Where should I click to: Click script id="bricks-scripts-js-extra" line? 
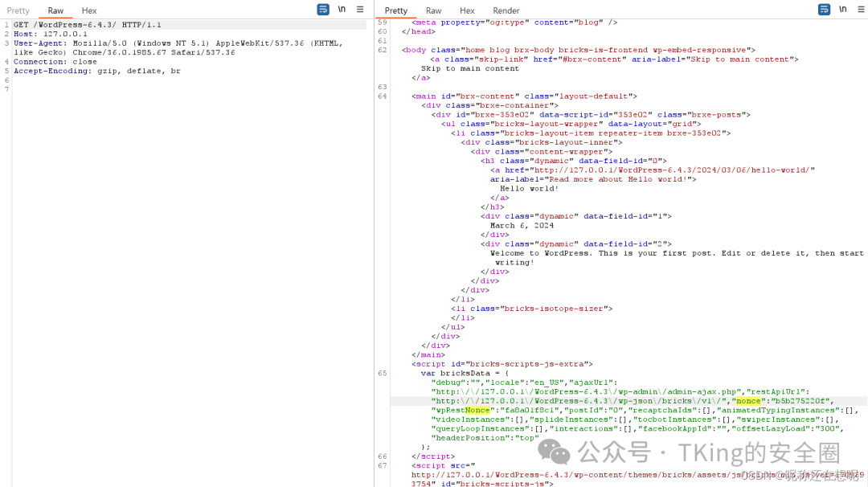coord(502,364)
